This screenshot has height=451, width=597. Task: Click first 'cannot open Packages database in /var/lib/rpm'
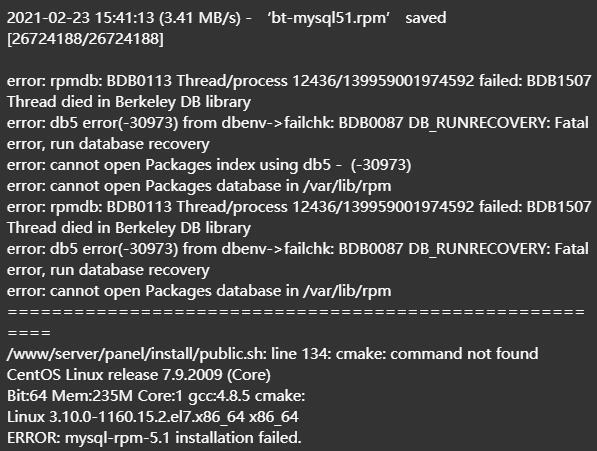point(199,186)
